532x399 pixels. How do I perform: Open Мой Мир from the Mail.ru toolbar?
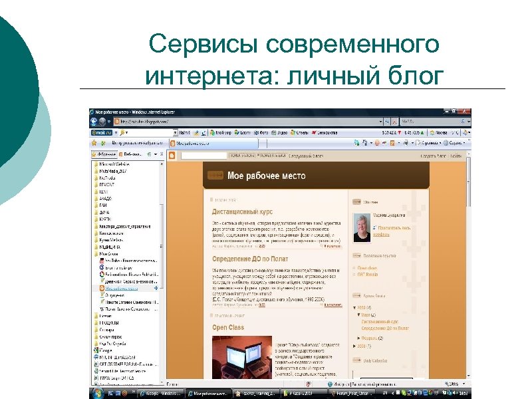pyautogui.click(x=214, y=132)
